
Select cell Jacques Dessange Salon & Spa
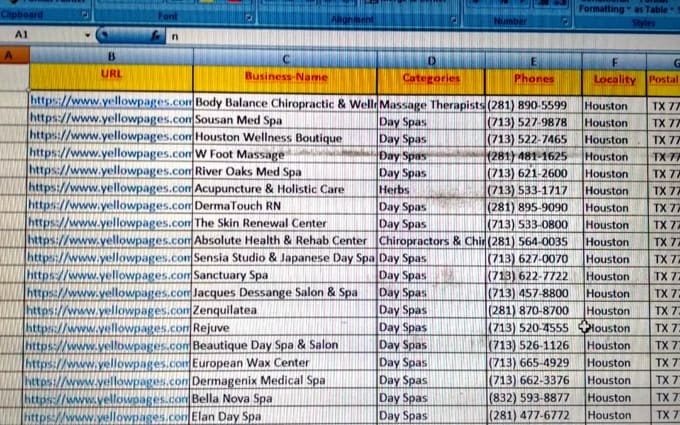point(284,293)
